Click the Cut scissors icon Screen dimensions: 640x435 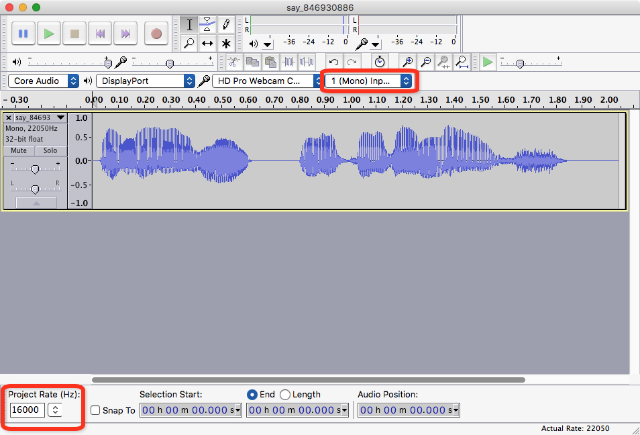pyautogui.click(x=234, y=62)
